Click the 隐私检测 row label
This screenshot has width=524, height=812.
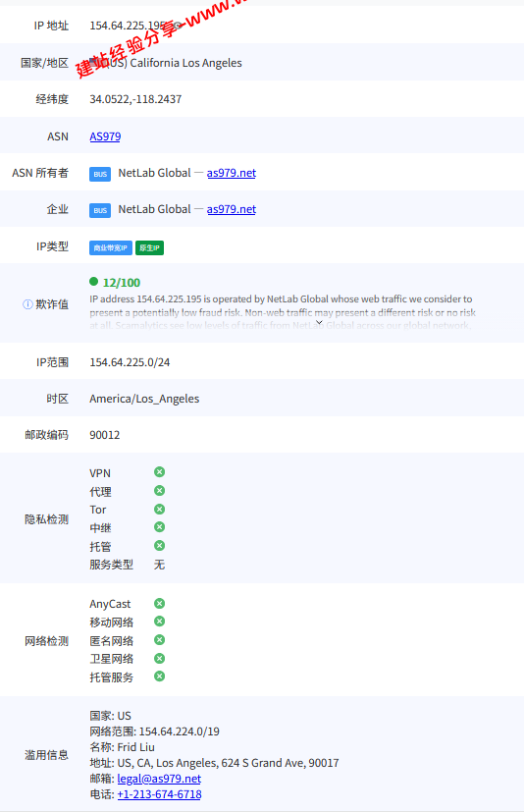[46, 519]
